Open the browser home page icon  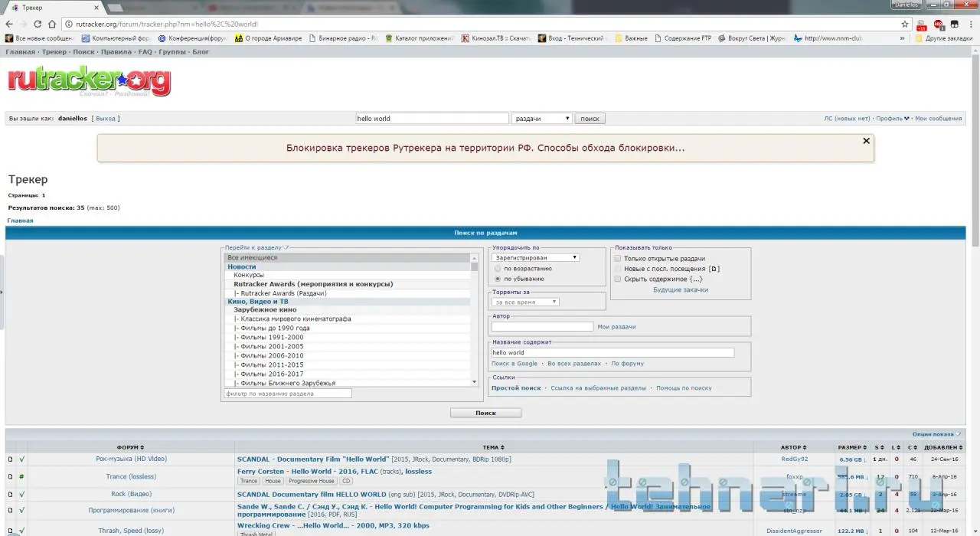[52, 24]
